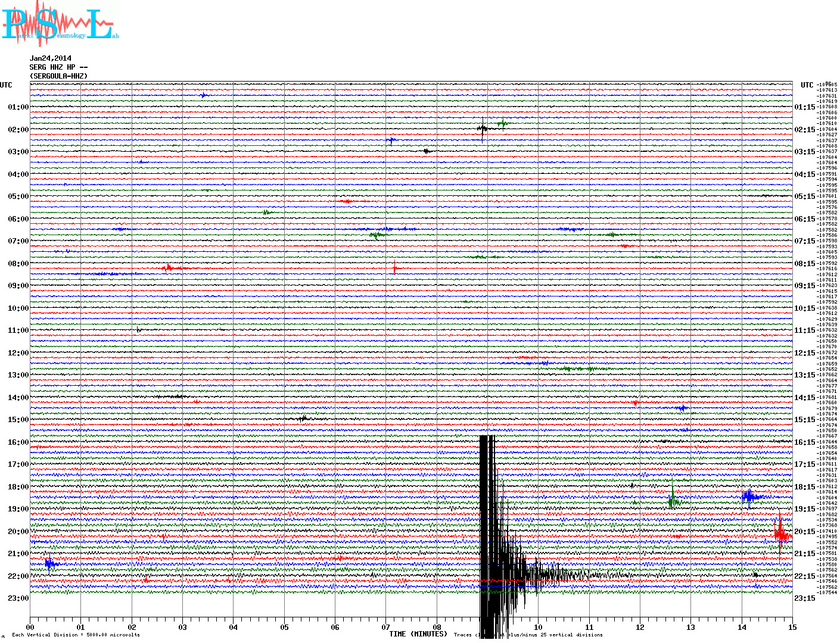Click the TIME (MINUTES) axis title

(418, 634)
